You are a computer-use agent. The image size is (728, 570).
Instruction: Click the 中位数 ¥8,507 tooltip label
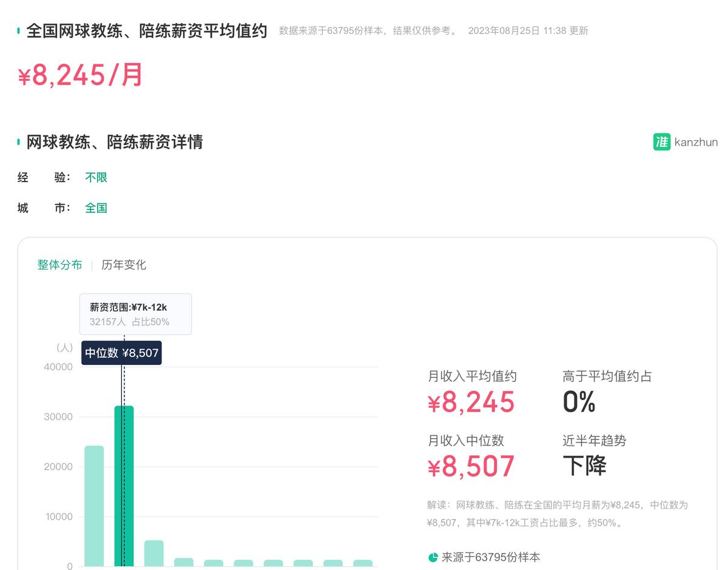point(121,353)
